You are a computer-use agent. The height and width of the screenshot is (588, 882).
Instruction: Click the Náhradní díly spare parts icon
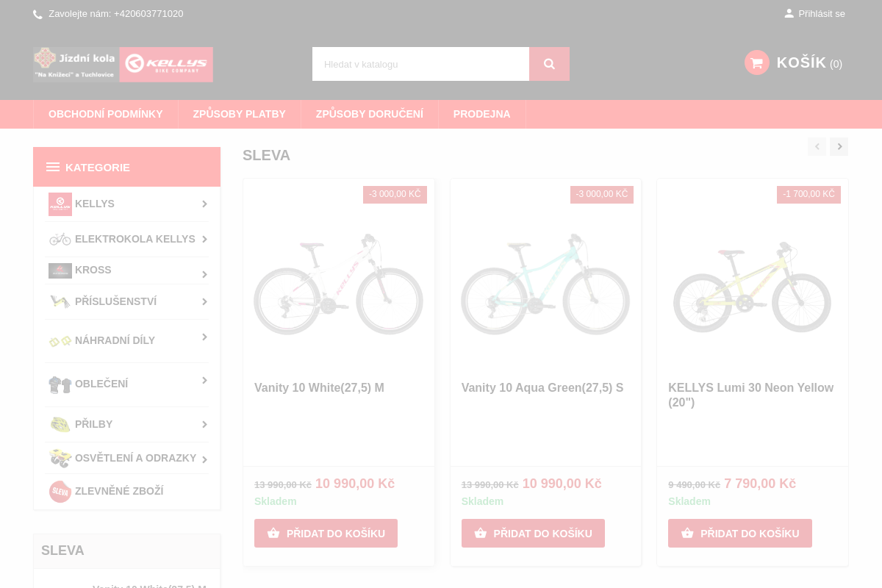60,340
